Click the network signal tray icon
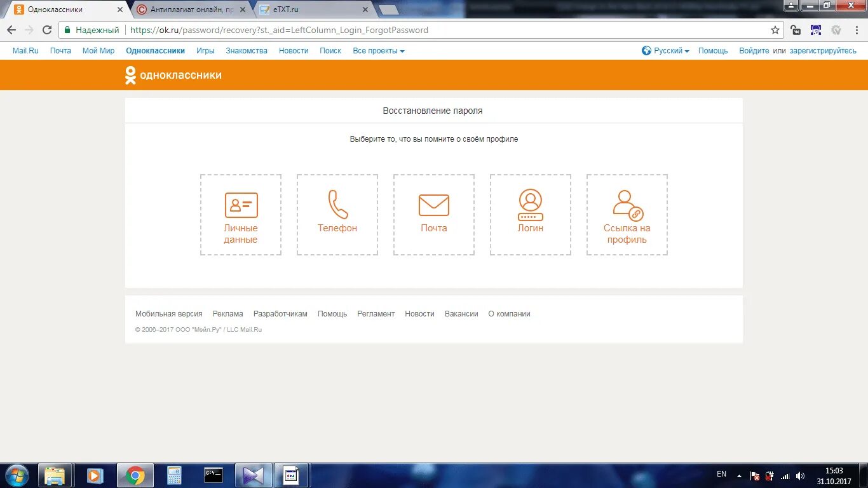Screen dimensions: 868x488 coord(785,475)
